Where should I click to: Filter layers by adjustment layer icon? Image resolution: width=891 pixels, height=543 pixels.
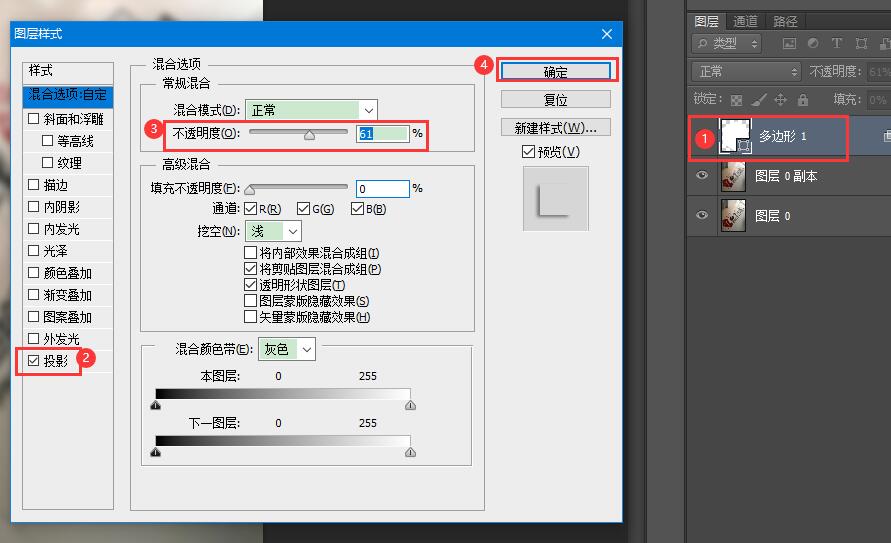813,43
